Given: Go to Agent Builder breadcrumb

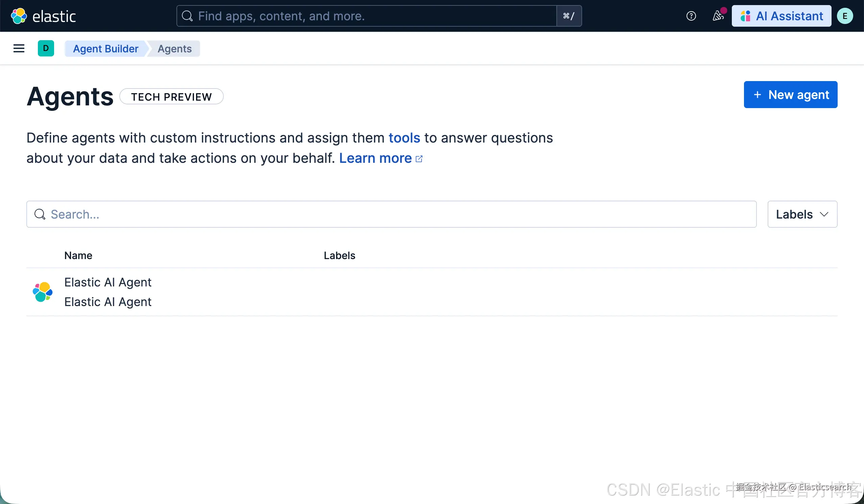Looking at the screenshot, I should (105, 49).
